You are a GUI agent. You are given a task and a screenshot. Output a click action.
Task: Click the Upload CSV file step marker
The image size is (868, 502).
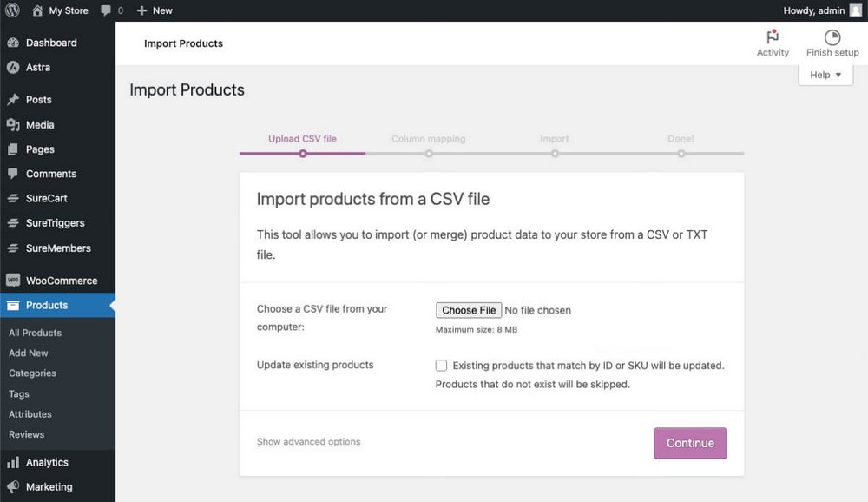(303, 154)
